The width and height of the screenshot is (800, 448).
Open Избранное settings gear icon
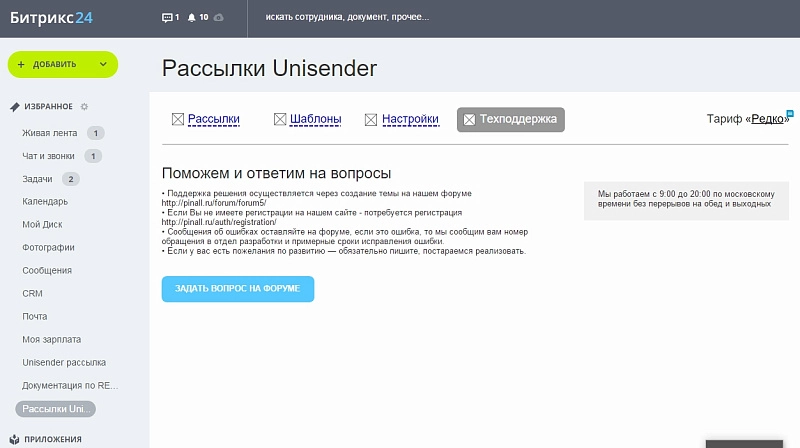pos(84,107)
